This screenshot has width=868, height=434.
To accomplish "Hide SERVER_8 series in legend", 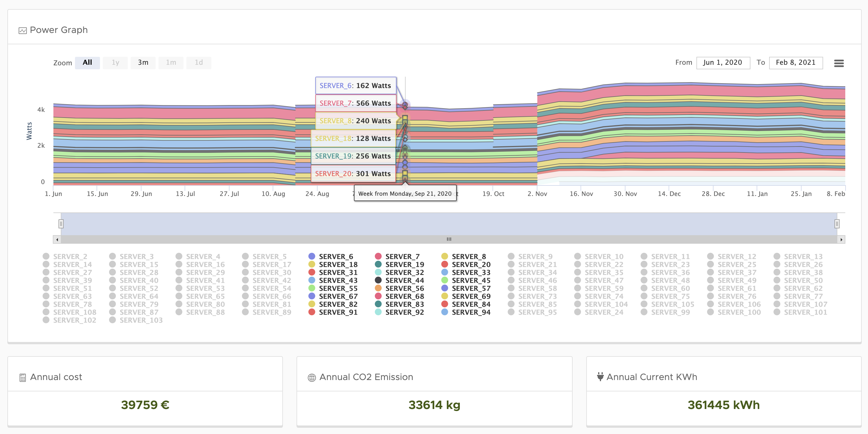I will coord(464,257).
